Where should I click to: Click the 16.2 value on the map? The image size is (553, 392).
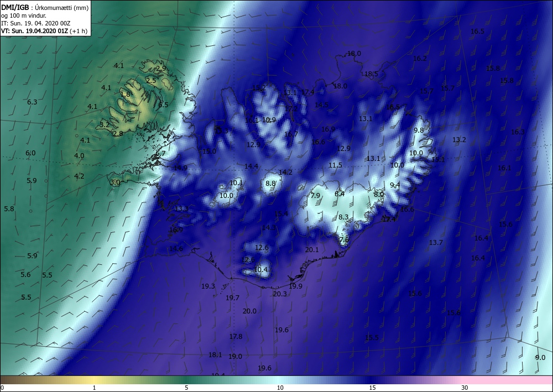[420, 59]
